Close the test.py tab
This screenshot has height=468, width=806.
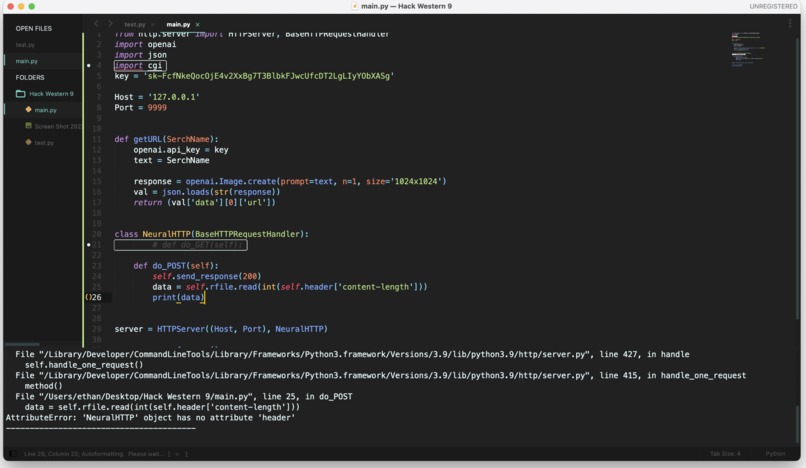[x=153, y=24]
